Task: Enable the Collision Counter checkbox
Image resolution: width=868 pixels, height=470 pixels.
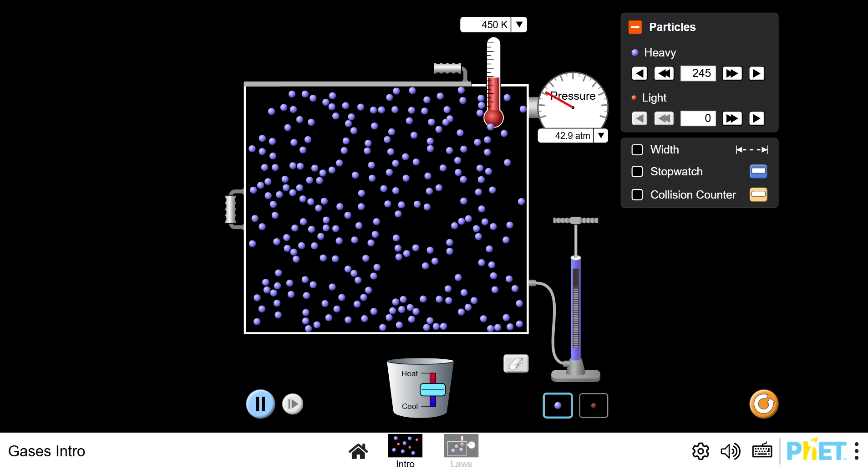Action: click(637, 195)
